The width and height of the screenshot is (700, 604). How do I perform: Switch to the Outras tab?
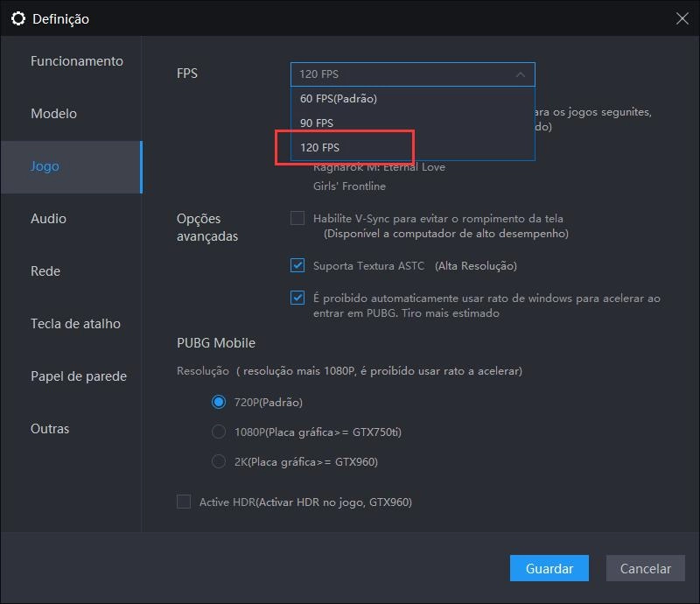point(50,429)
